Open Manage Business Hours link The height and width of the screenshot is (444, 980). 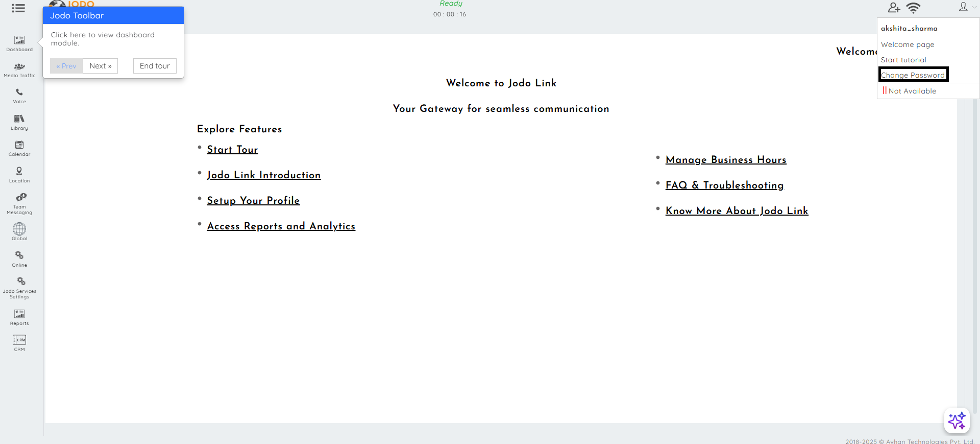[726, 160]
